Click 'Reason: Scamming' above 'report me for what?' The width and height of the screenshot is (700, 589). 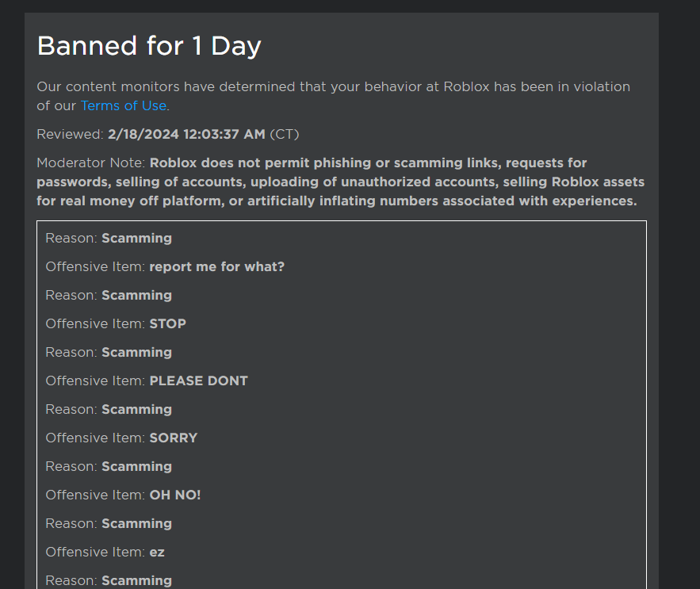tap(109, 239)
